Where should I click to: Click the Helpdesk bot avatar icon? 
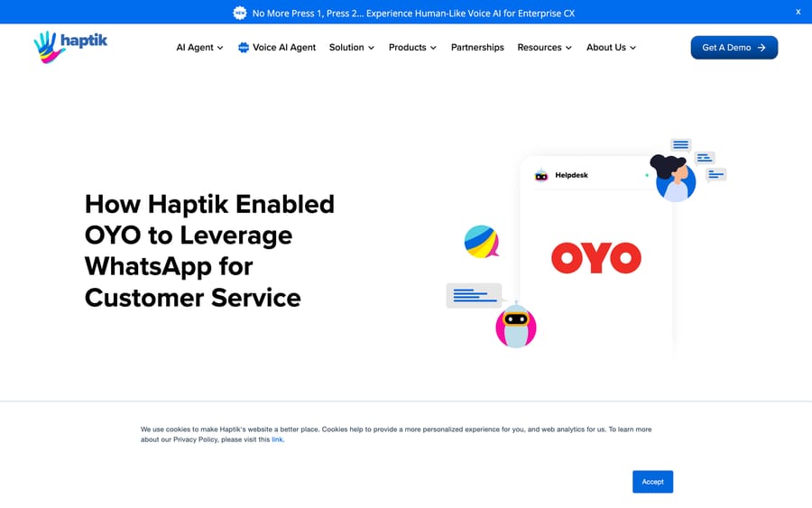[541, 176]
